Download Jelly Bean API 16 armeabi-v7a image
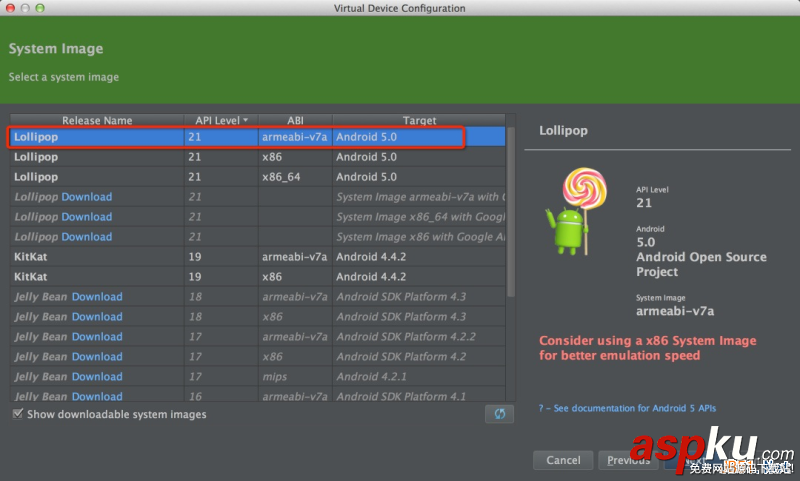 click(x=97, y=396)
